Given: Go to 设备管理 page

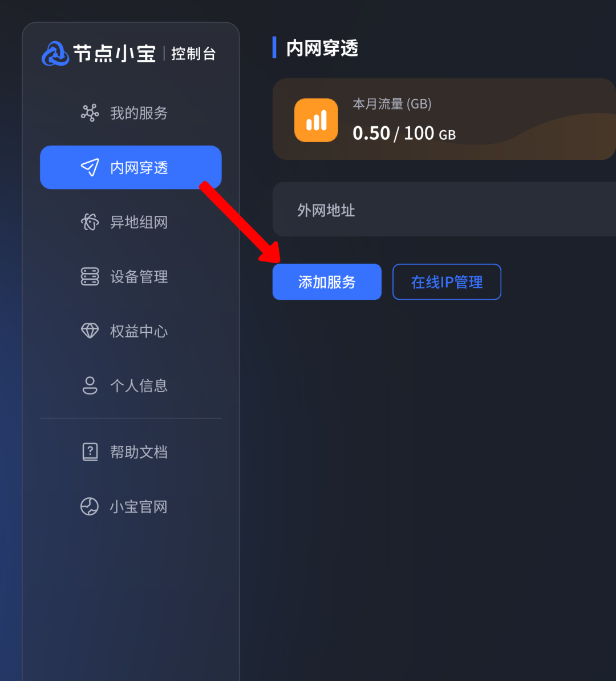Looking at the screenshot, I should tap(131, 277).
